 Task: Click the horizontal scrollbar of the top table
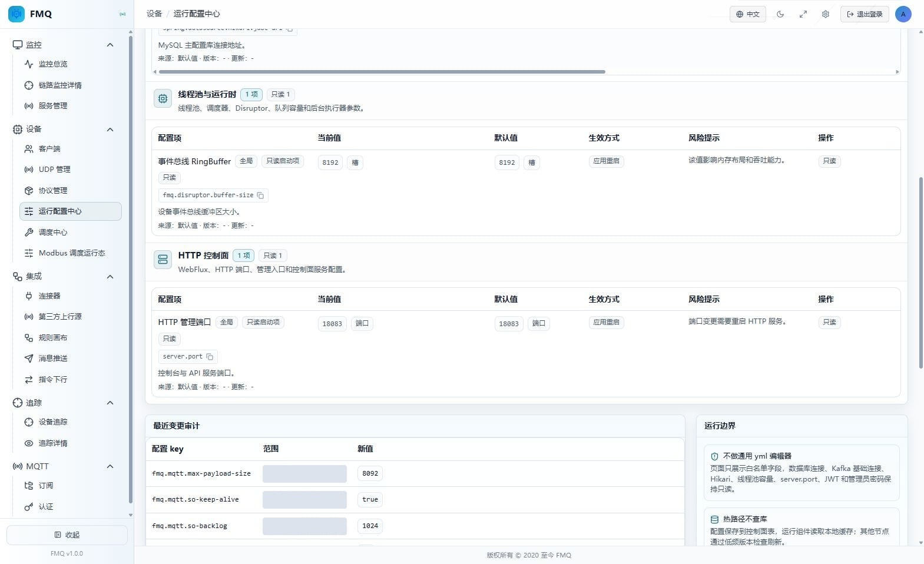pyautogui.click(x=382, y=72)
